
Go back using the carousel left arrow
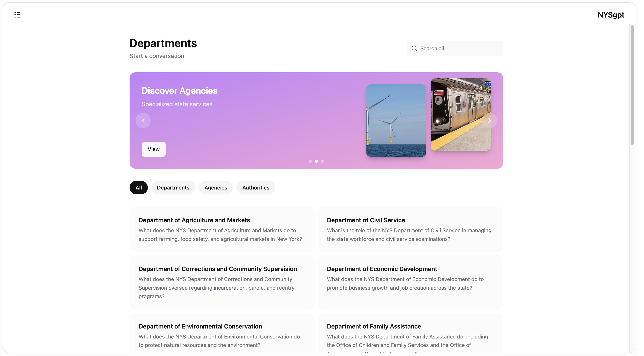point(143,121)
